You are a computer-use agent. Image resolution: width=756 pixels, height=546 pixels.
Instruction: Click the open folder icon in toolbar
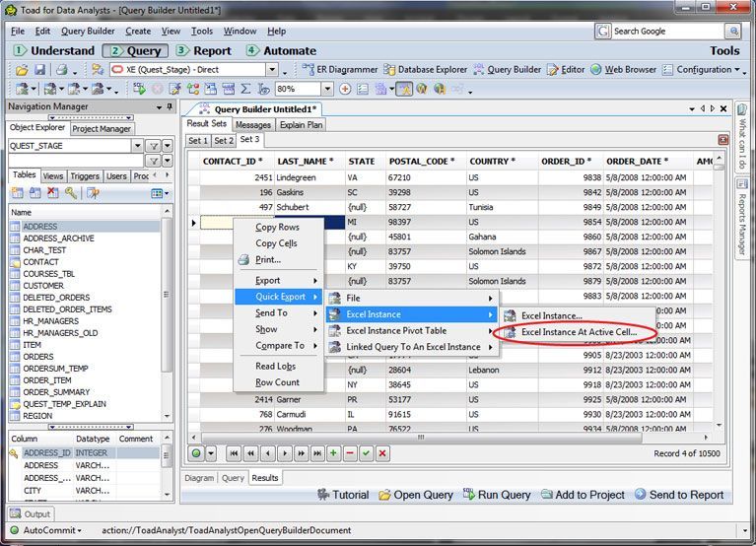22,70
